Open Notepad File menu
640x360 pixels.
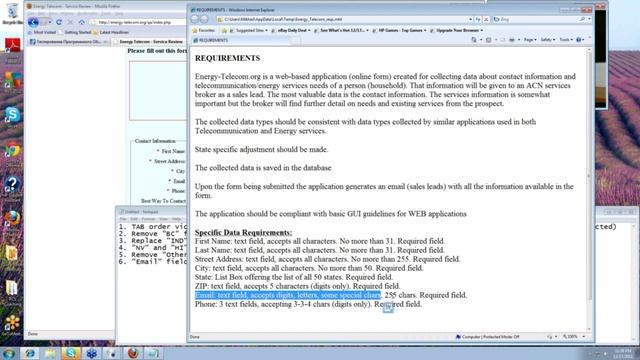(x=123, y=219)
